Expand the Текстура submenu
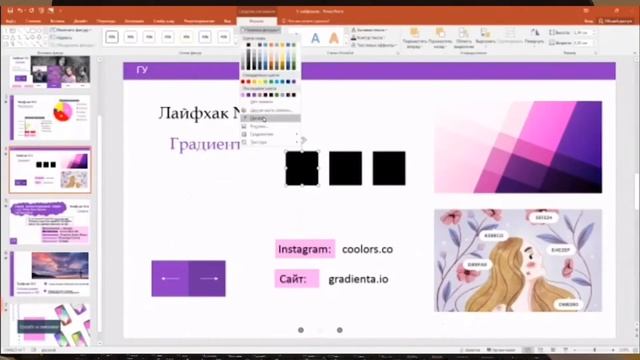Screen dimensions: 640x360 point(270,142)
